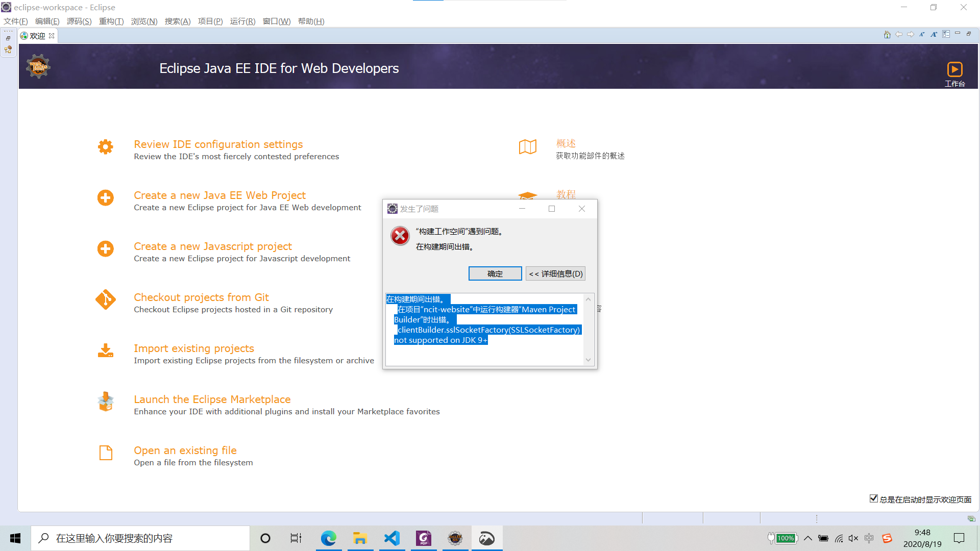This screenshot has width=980, height=551.
Task: Open the 项目(P) menu
Action: (x=210, y=21)
